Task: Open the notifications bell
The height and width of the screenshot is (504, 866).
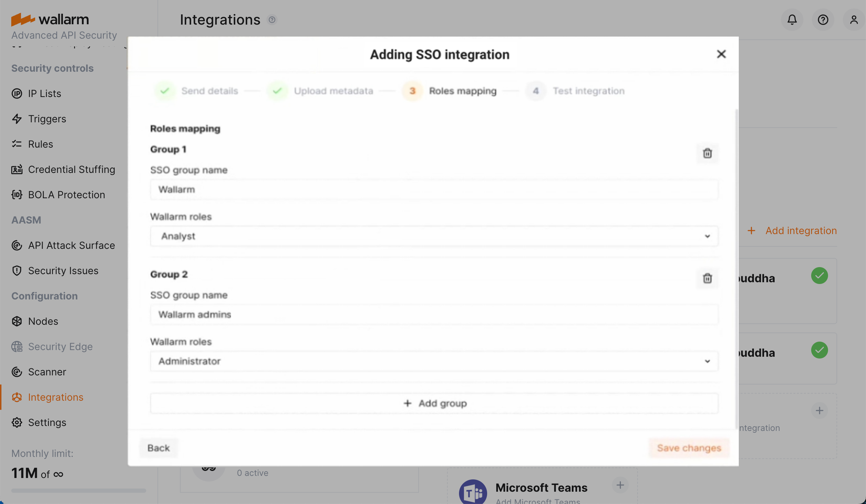Action: point(792,20)
